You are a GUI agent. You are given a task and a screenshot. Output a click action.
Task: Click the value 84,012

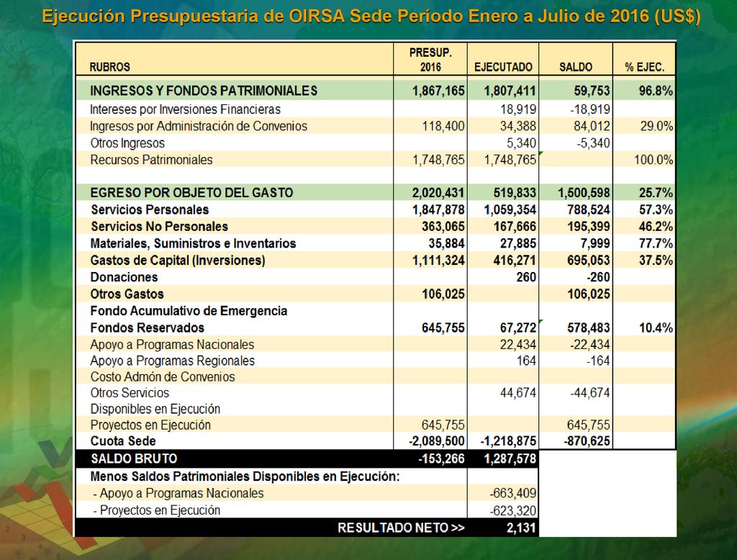(592, 126)
